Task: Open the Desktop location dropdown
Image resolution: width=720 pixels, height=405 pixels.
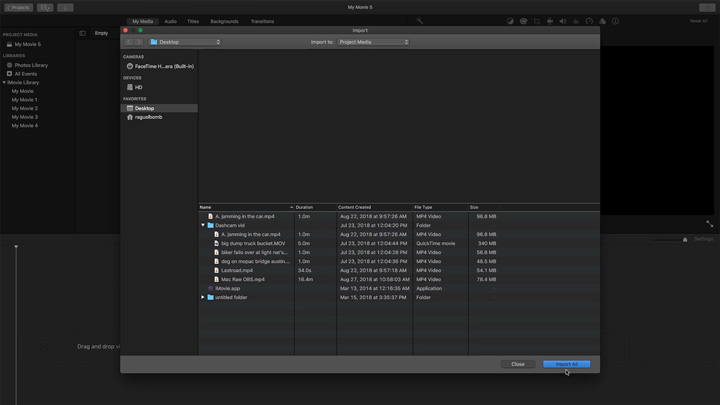Action: click(x=185, y=42)
